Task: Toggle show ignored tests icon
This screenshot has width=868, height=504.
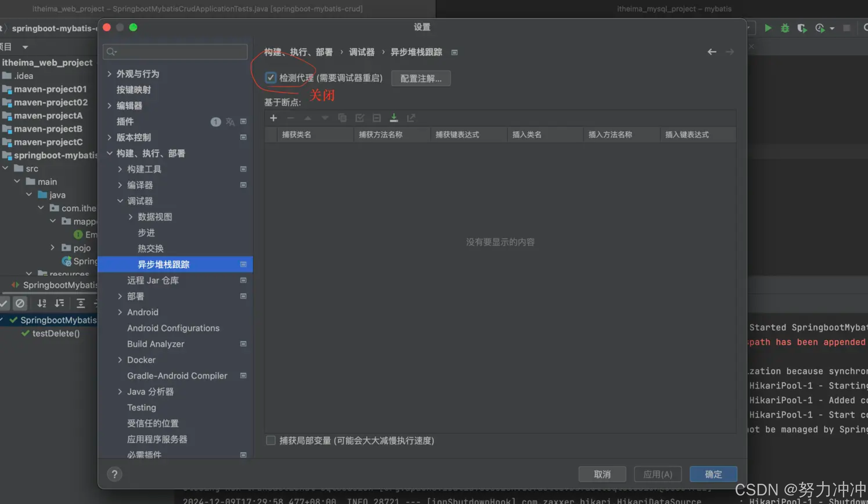Action: (x=20, y=303)
